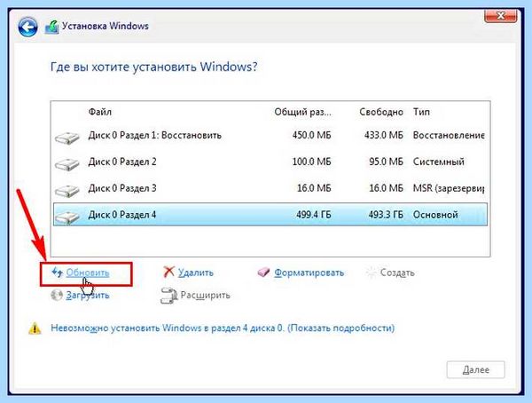This screenshot has height=403, width=532.
Task: Close the Установка Windows dialog
Action: pyautogui.click(x=500, y=15)
